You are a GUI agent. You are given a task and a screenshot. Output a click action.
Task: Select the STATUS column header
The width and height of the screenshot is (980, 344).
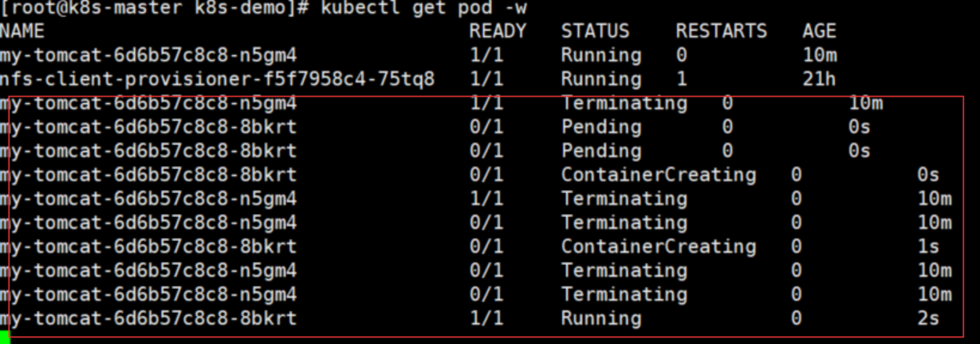tap(595, 32)
